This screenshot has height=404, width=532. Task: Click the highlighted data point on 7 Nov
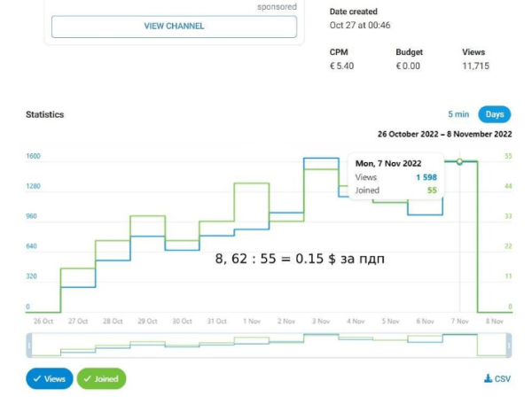point(459,161)
